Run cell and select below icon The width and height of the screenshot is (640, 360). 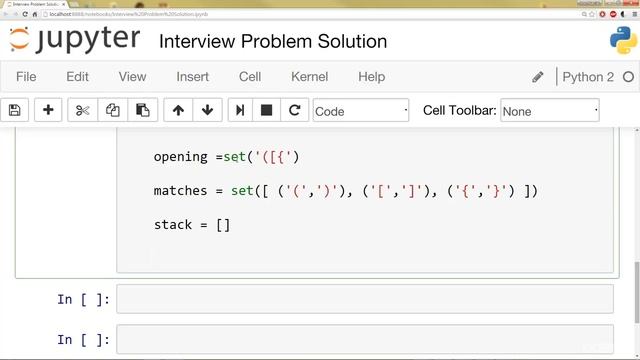click(240, 110)
